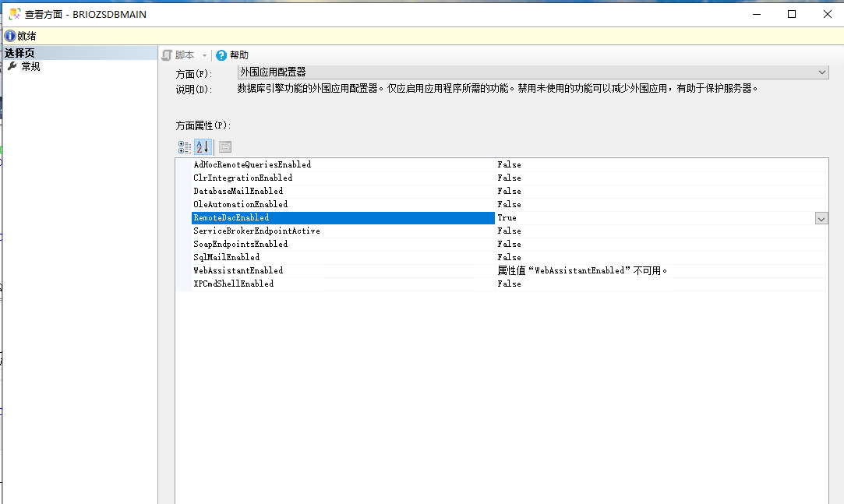Click the False value of XPCmdShellEnabled

[509, 284]
